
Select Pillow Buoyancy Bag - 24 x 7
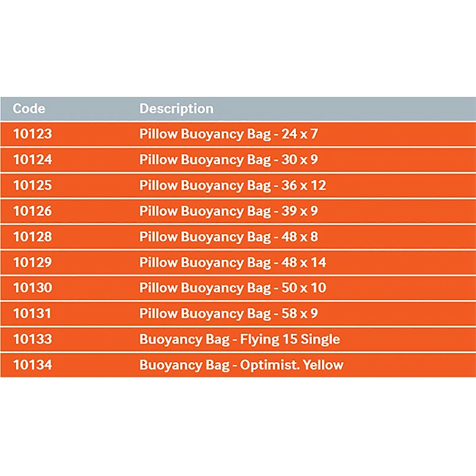(x=228, y=134)
